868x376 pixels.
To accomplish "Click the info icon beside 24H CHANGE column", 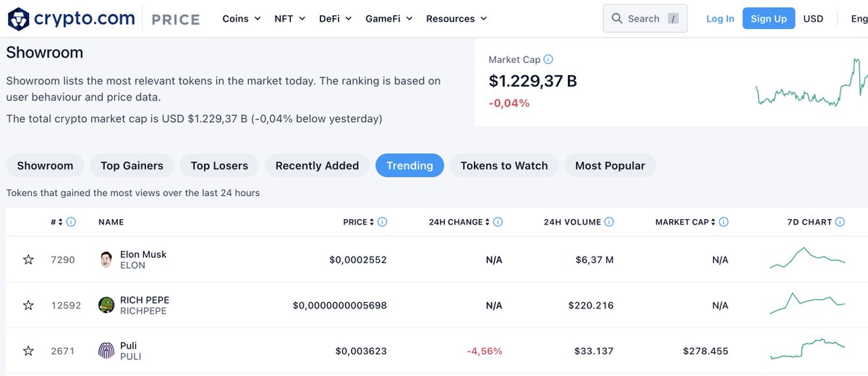I will [498, 222].
